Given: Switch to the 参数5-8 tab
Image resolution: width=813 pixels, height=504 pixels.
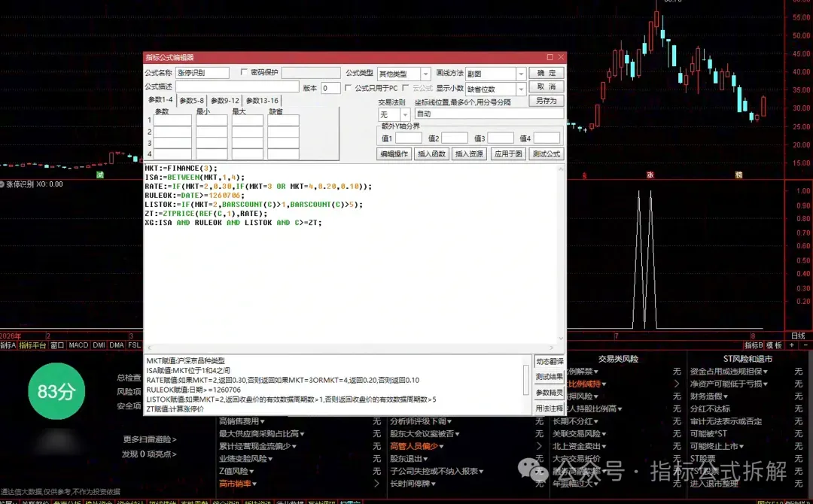Looking at the screenshot, I should 192,101.
